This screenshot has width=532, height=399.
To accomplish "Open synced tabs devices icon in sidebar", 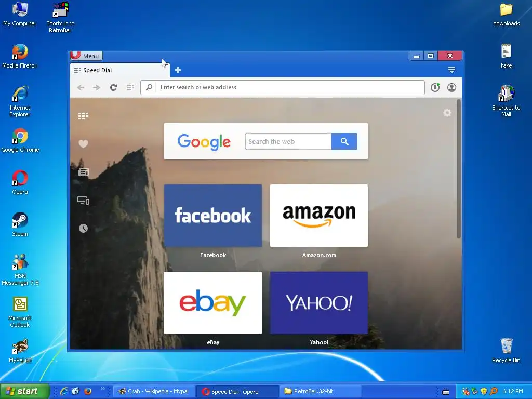I will point(83,201).
